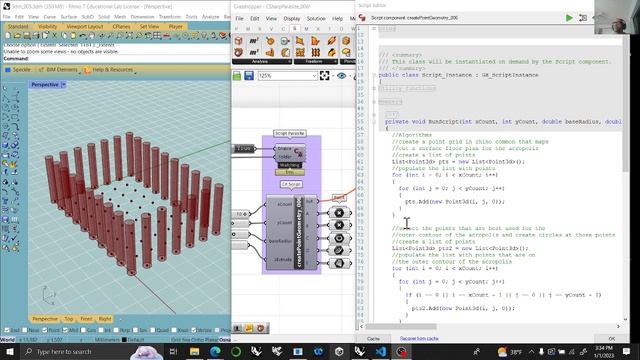Viewport: 640px width, 360px height.
Task: Click the Default layer color swatch in status bar
Action: 124,340
